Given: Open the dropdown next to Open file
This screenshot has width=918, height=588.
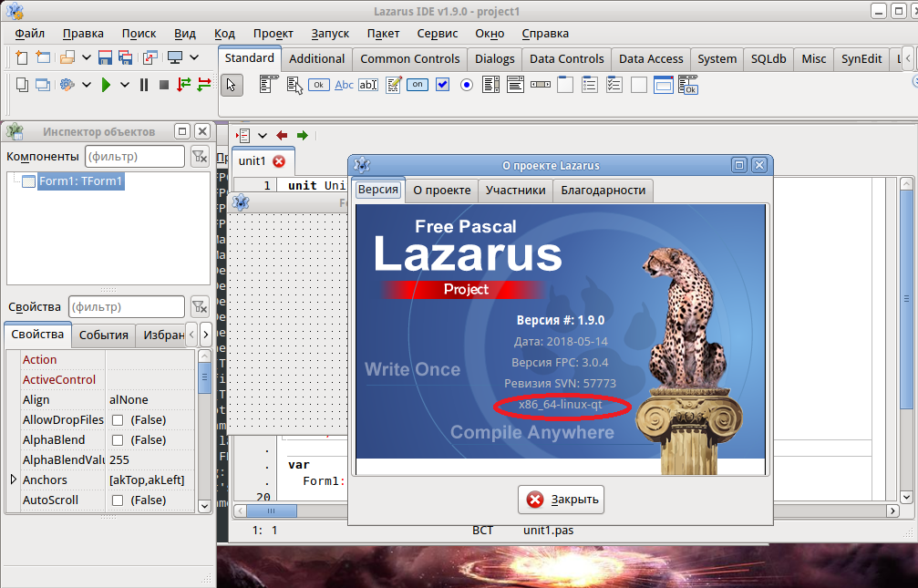Looking at the screenshot, I should [x=86, y=58].
